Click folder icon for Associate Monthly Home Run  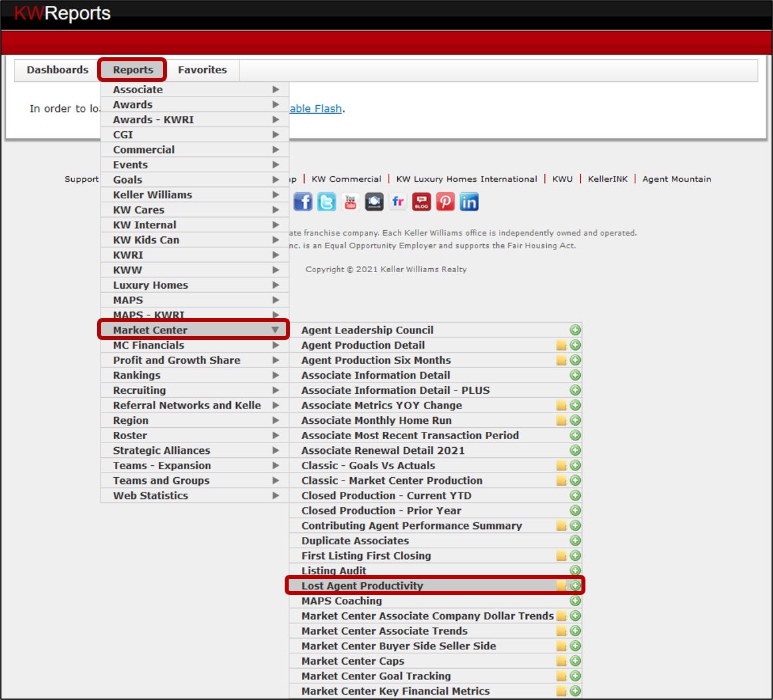(x=561, y=421)
